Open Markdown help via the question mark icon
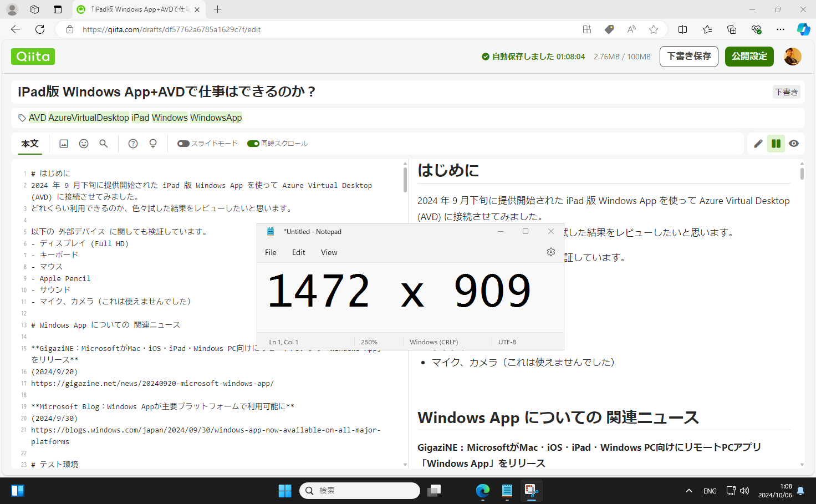This screenshot has height=504, width=816. pos(132,143)
